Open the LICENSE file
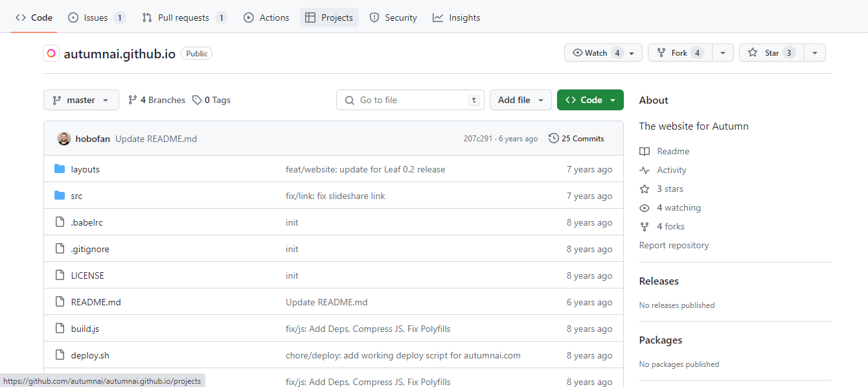Screen dimensions: 868x387 click(87, 276)
